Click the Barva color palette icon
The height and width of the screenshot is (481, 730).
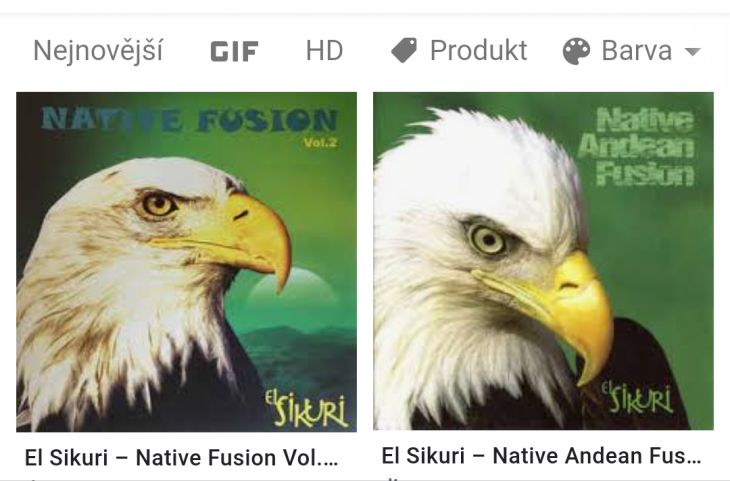576,51
